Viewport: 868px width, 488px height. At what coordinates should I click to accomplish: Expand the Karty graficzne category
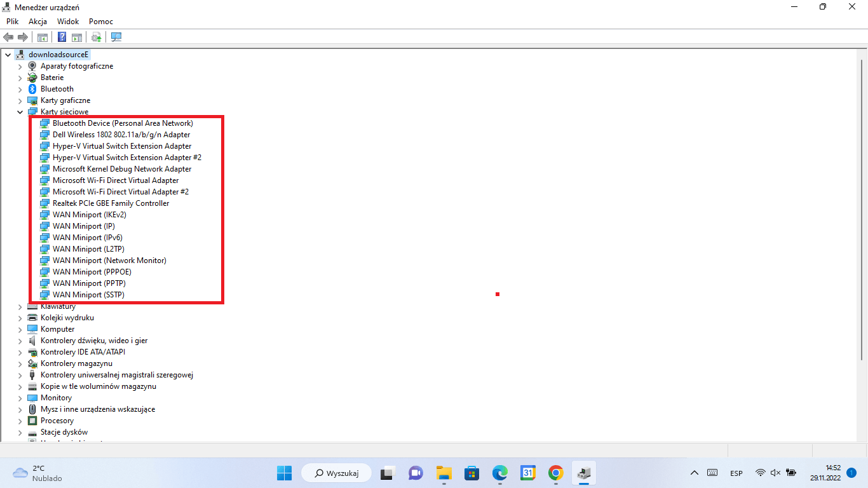tap(20, 100)
